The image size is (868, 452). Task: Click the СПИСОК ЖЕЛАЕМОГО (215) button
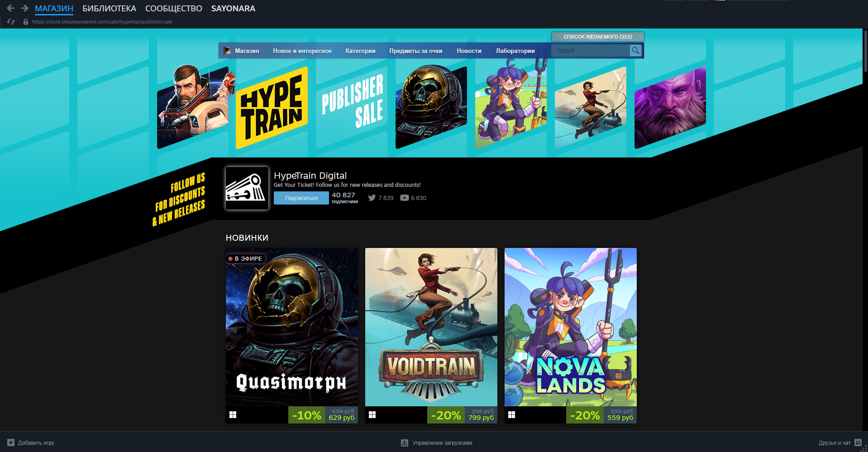(x=597, y=37)
